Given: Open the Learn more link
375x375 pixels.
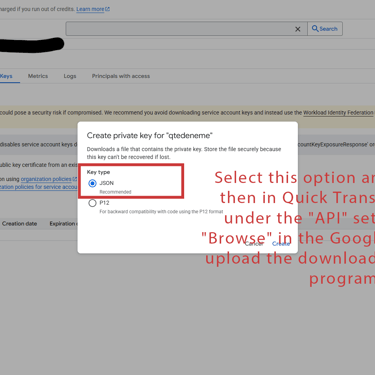Looking at the screenshot, I should tap(93, 9).
